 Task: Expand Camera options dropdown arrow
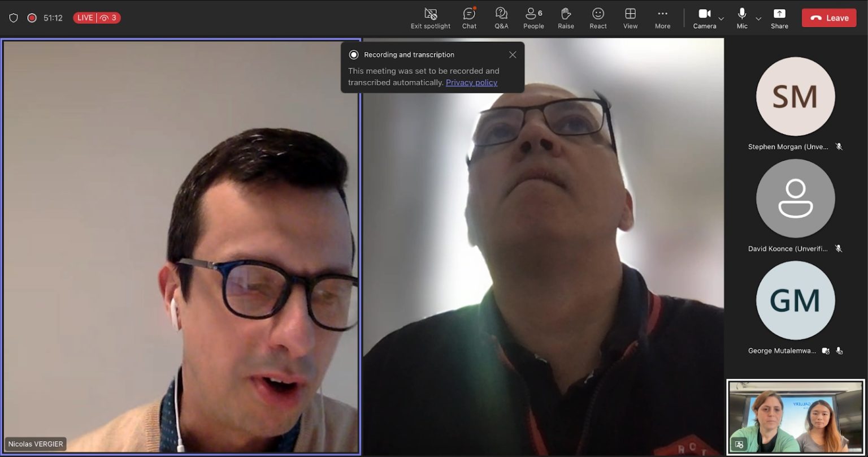721,19
